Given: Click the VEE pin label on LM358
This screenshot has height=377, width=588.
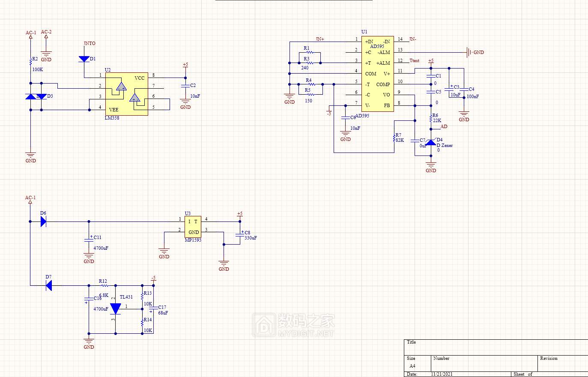Looking at the screenshot, I should [113, 110].
